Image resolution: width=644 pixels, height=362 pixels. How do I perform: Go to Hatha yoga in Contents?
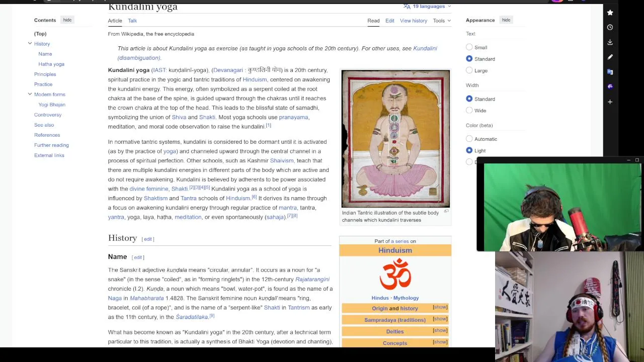(x=51, y=64)
